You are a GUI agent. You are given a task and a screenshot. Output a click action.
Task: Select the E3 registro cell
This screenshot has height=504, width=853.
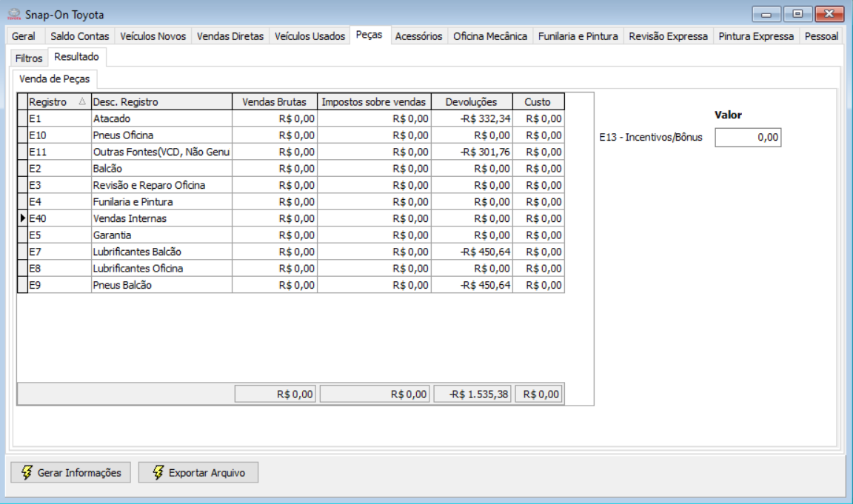(x=59, y=186)
